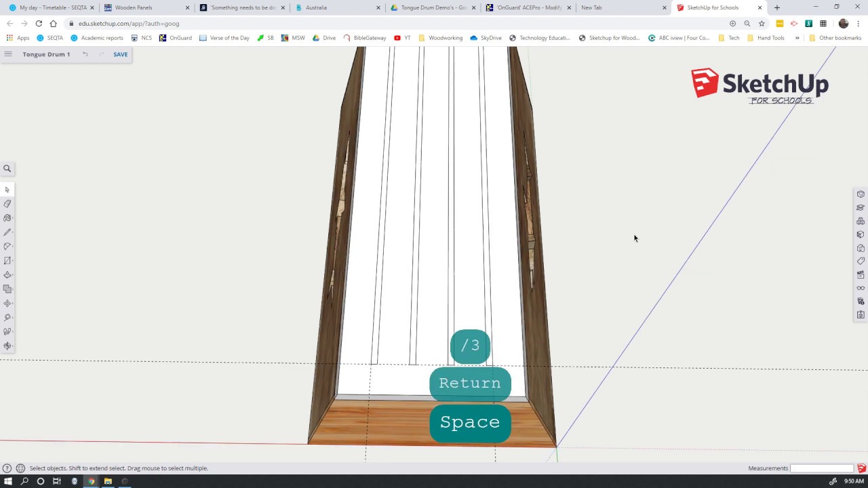
Task: Switch to the New Tab tab
Action: tap(624, 7)
